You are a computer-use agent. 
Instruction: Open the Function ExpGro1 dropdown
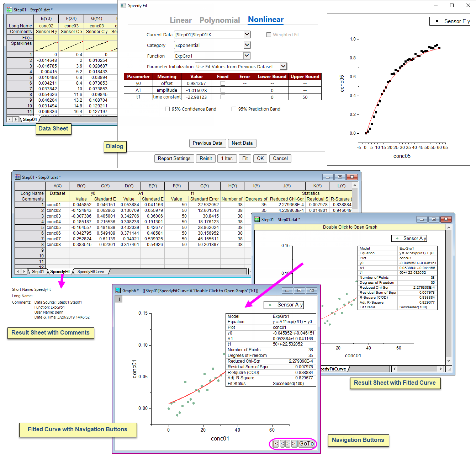(247, 56)
